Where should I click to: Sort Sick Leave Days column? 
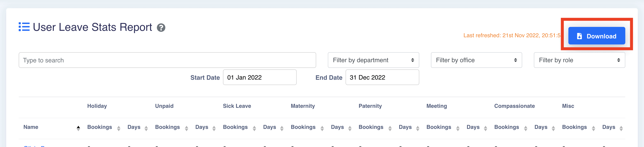click(282, 128)
